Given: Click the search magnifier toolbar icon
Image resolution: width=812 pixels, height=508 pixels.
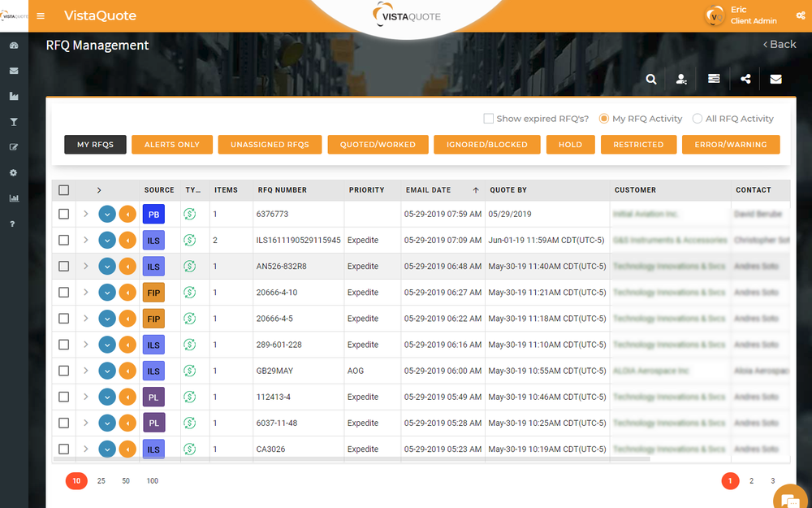Looking at the screenshot, I should 651,80.
